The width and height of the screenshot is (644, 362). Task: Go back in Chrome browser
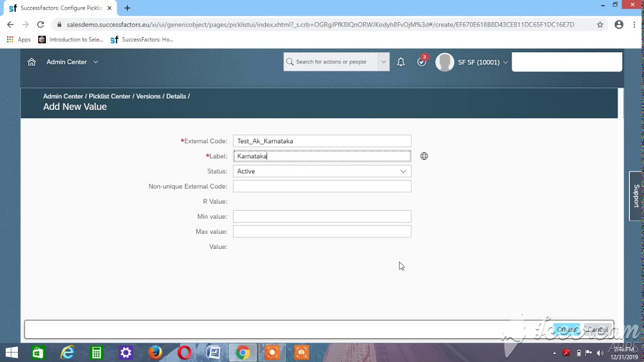[x=11, y=25]
